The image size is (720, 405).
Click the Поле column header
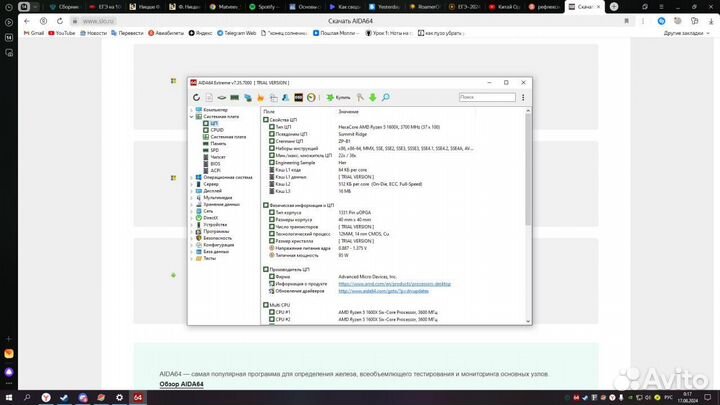click(269, 112)
